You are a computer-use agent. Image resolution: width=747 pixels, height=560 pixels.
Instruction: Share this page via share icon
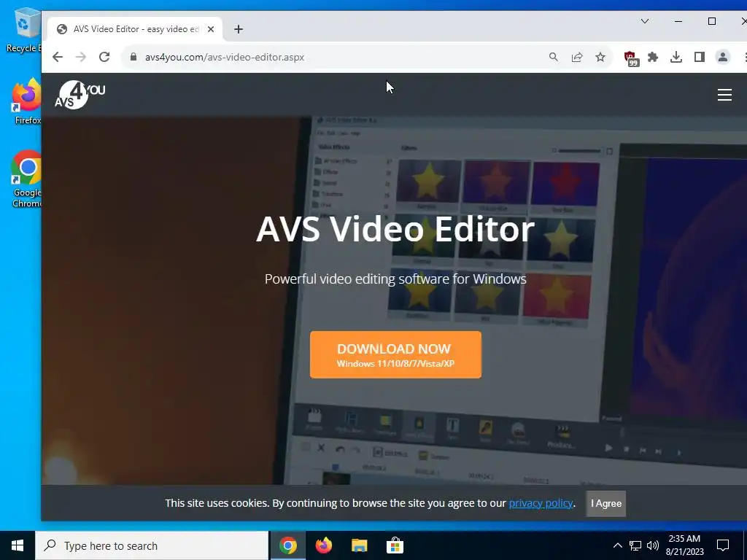coord(577,57)
